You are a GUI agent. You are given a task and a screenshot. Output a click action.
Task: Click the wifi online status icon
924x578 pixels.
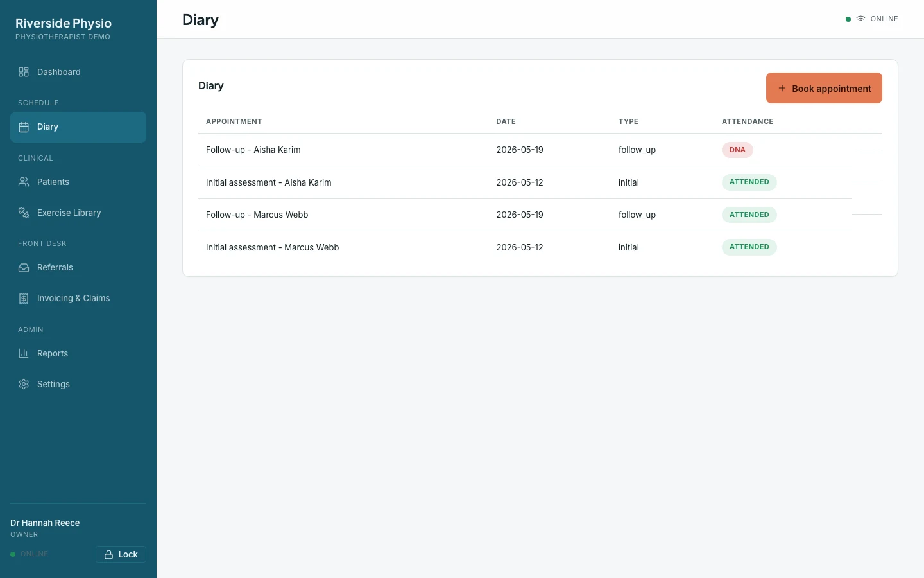[860, 19]
